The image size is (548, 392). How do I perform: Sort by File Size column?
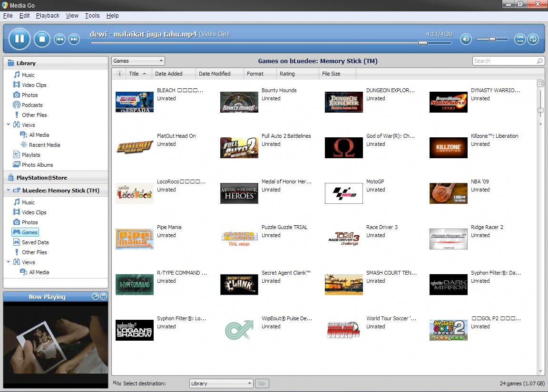click(337, 74)
